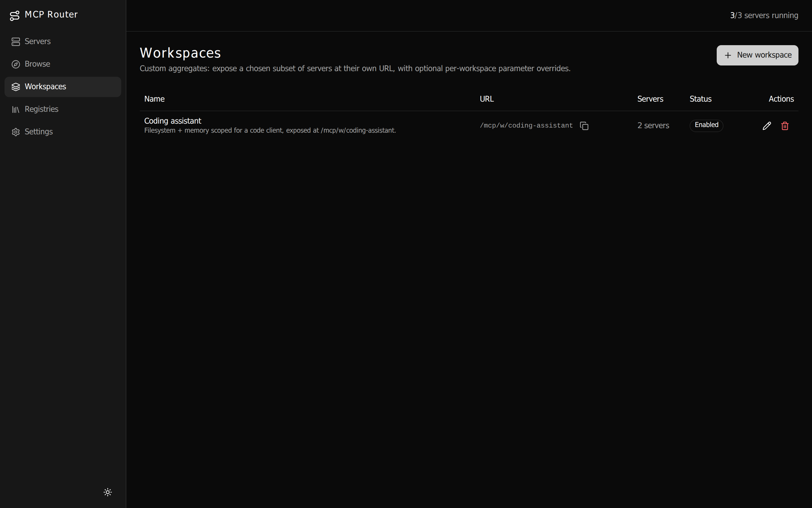812x508 pixels.
Task: Click the MCP Router title text
Action: (x=51, y=15)
